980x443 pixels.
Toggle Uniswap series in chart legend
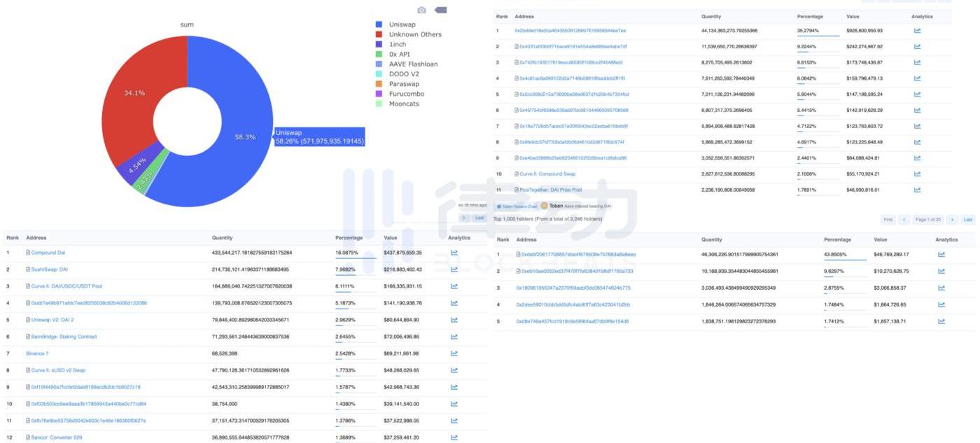click(401, 24)
